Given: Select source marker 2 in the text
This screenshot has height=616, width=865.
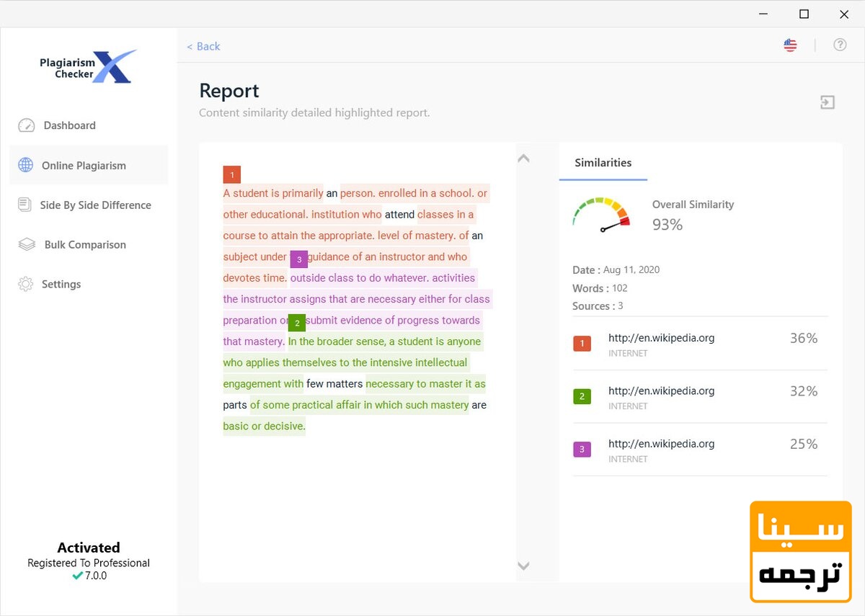Looking at the screenshot, I should [297, 323].
